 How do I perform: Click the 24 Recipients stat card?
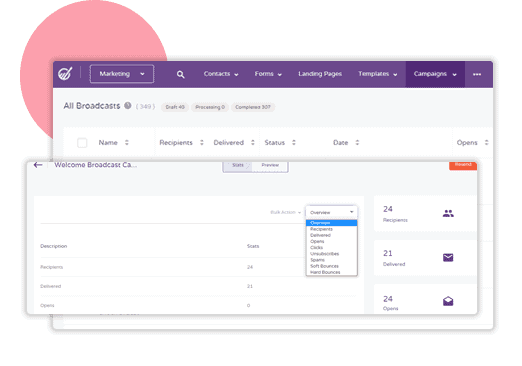tap(425, 213)
